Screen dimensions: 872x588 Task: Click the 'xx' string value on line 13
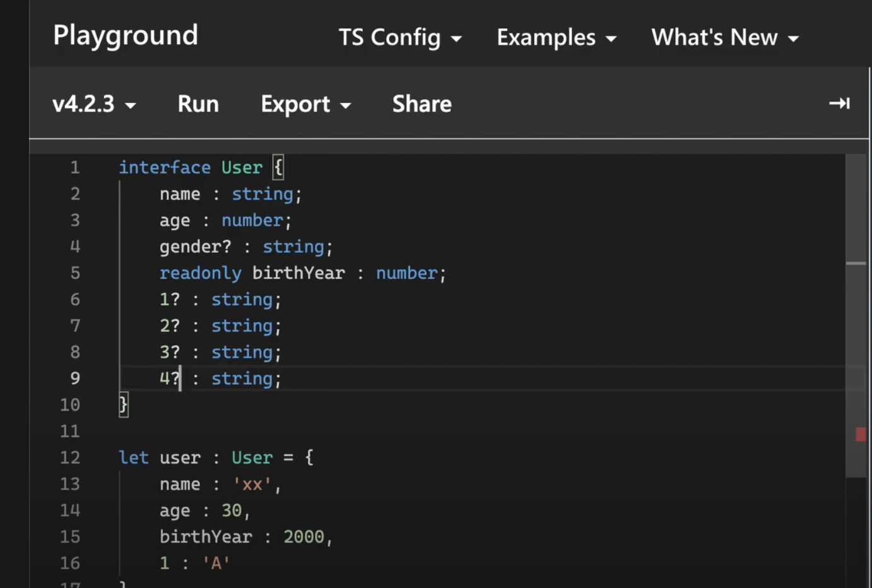tap(252, 484)
